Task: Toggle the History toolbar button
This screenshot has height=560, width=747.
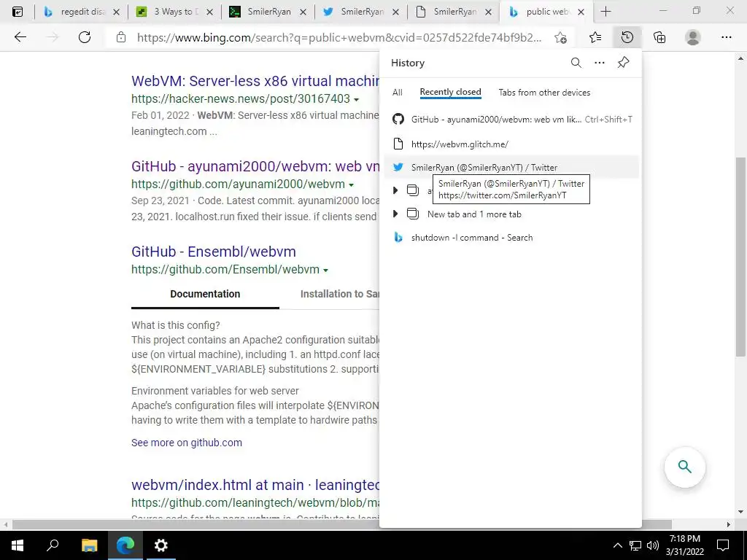Action: pos(627,37)
